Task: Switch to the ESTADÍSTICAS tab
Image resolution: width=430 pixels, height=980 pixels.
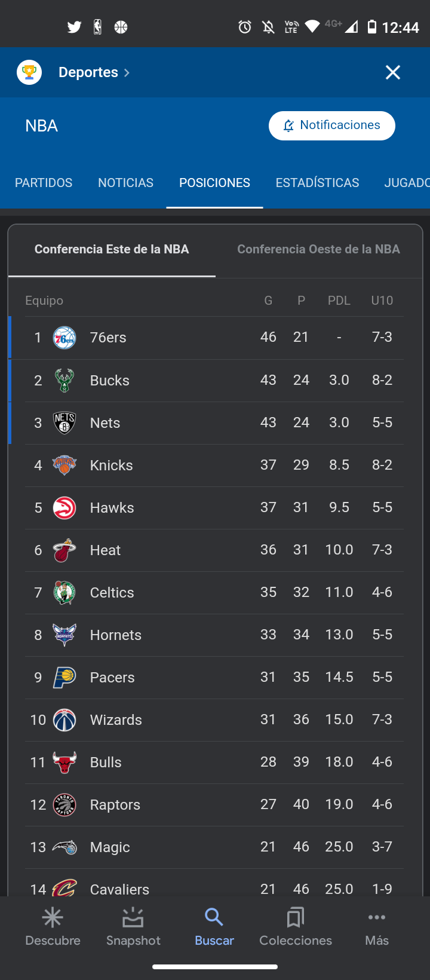Action: click(x=317, y=183)
